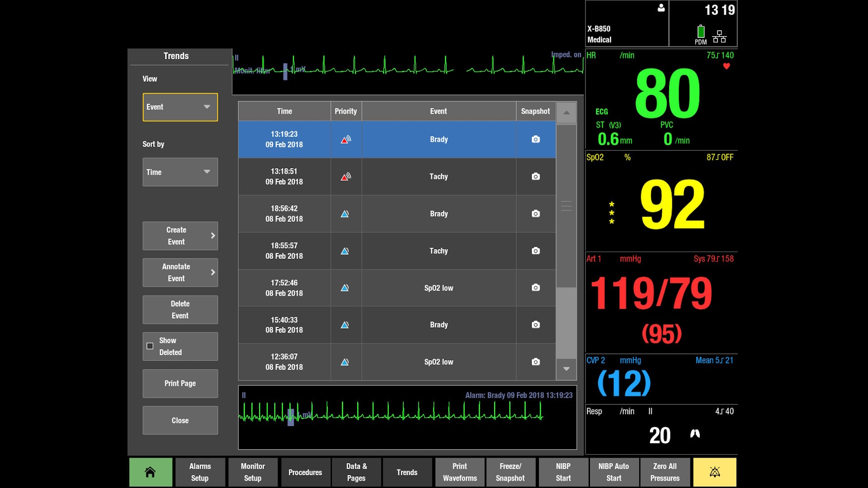Image resolution: width=868 pixels, height=488 pixels.
Task: Click the SpO2 signal strength asterisks
Action: click(x=612, y=213)
